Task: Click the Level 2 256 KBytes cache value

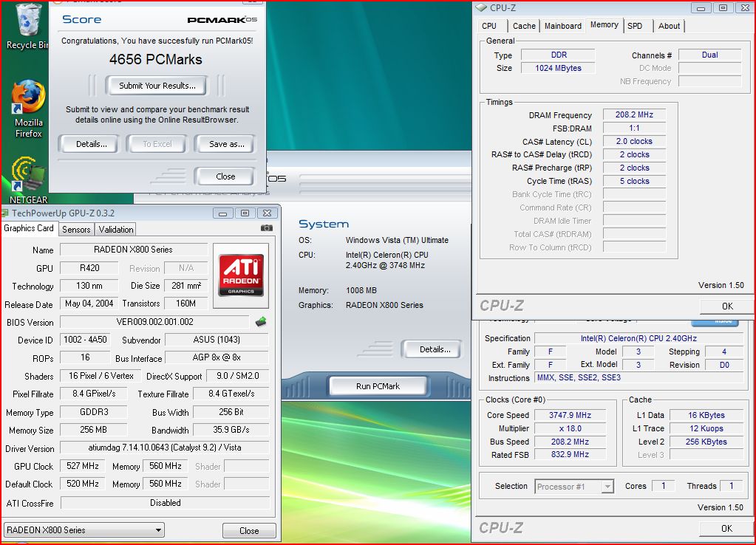Action: point(706,442)
